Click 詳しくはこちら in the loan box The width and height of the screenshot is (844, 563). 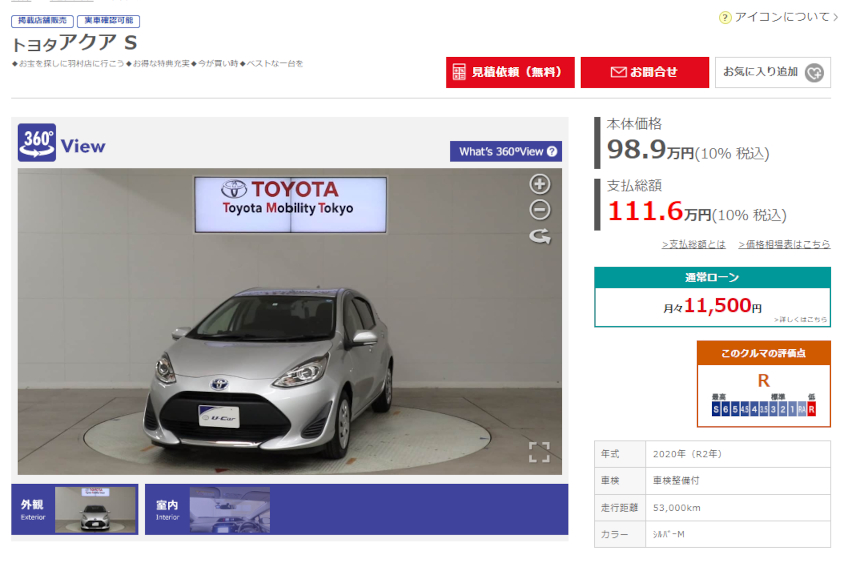click(800, 319)
